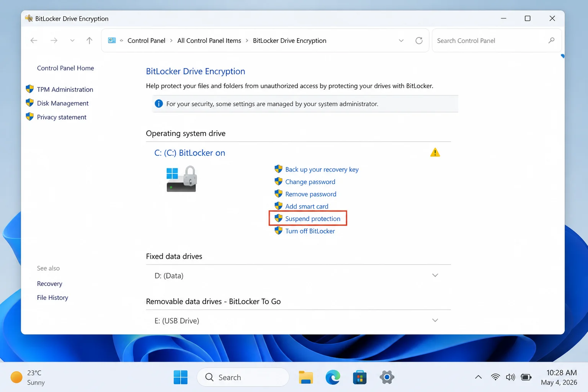
Task: Open Control Panel Home
Action: pos(65,68)
